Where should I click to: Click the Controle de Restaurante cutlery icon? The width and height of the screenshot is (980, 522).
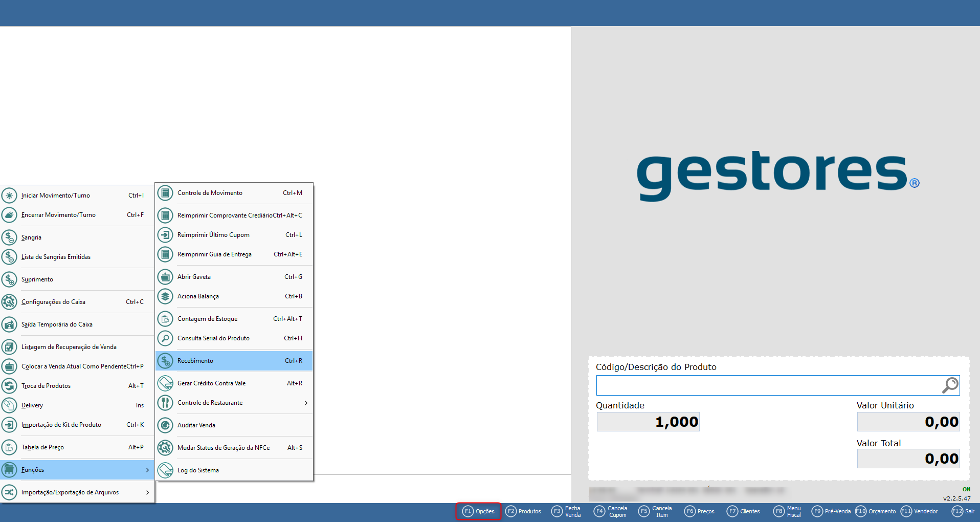[165, 403]
